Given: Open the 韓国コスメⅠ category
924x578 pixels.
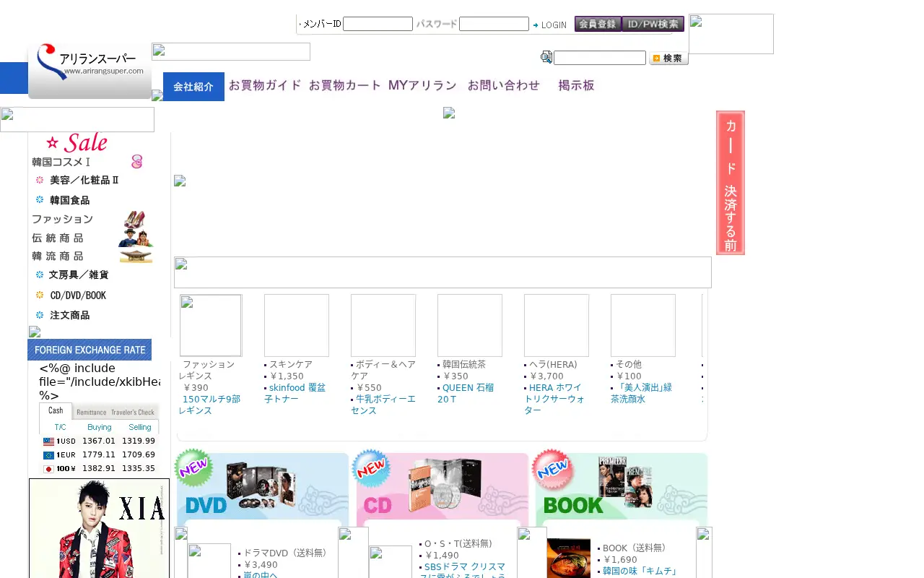Looking at the screenshot, I should [x=61, y=162].
